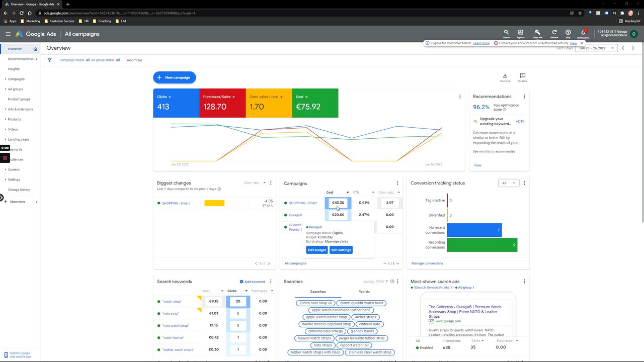Screen dimensions: 644x362
Task: Switch to the Words tab in Searches
Action: coord(364,292)
